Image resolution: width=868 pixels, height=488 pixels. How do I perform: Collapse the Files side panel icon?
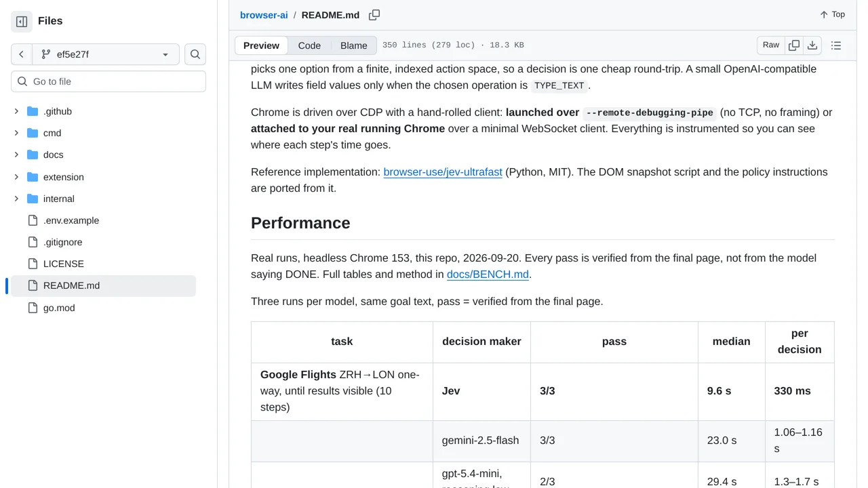click(x=22, y=22)
